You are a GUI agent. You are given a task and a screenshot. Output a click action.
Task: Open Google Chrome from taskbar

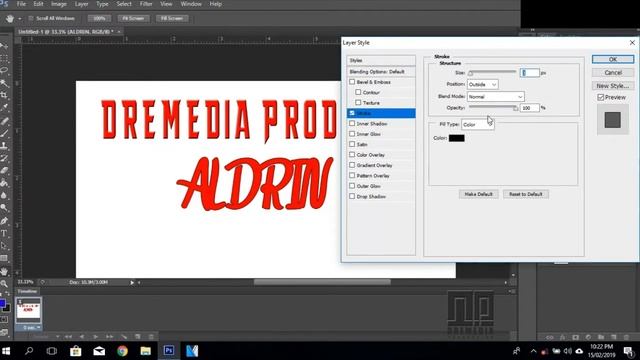point(122,351)
